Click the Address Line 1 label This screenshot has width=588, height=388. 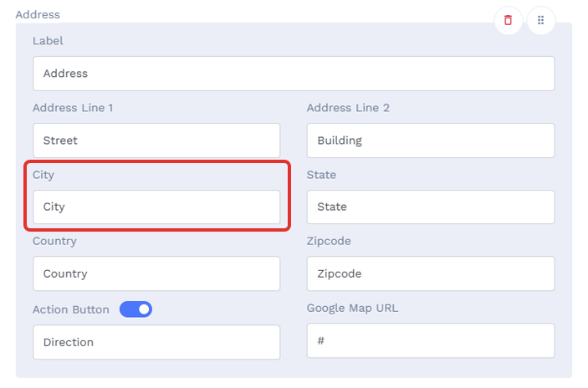coord(73,108)
